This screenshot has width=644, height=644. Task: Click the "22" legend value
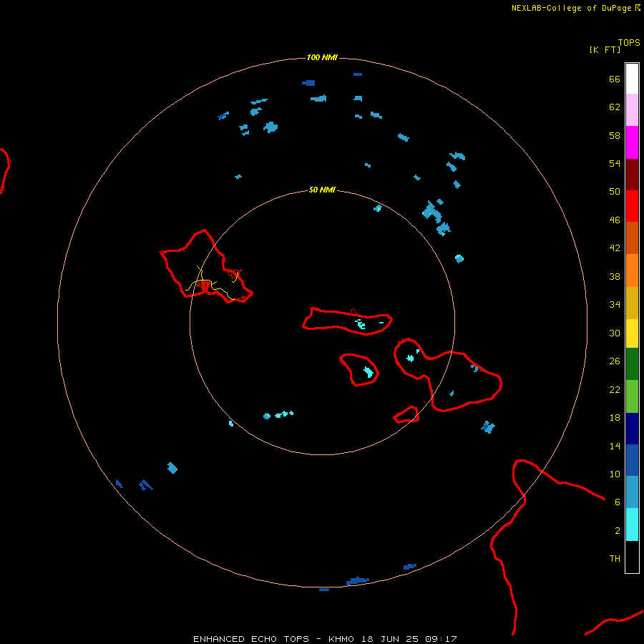[x=615, y=390]
